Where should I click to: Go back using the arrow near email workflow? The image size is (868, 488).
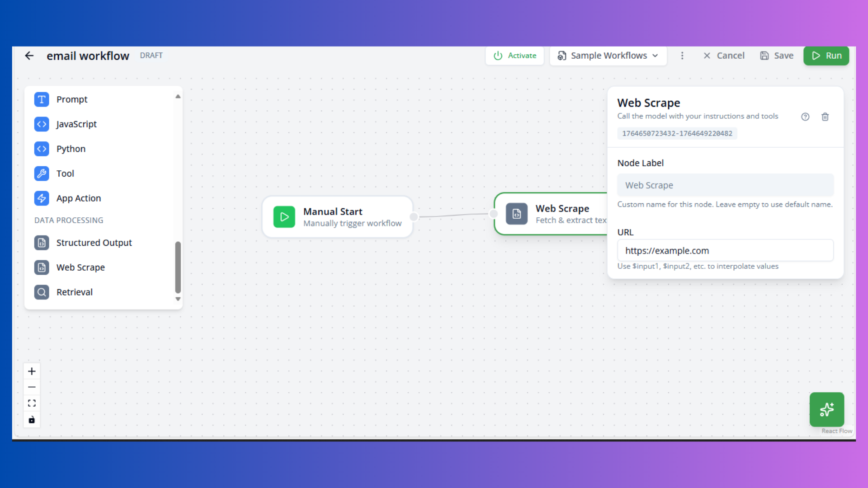coord(29,56)
